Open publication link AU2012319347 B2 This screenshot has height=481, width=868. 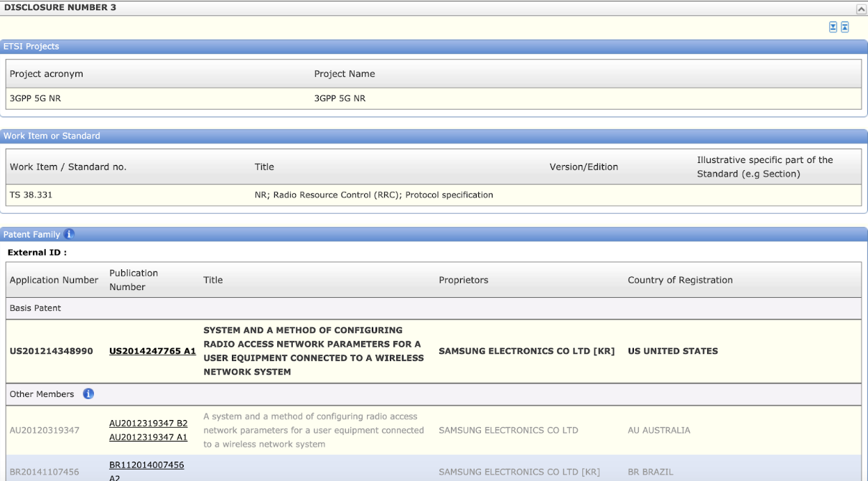pyautogui.click(x=149, y=424)
